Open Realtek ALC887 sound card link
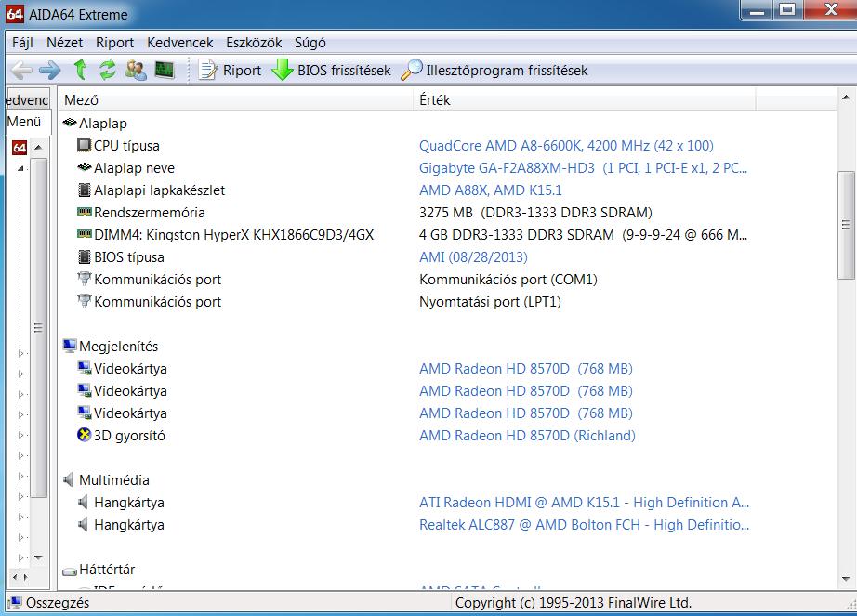The height and width of the screenshot is (616, 857). click(585, 524)
